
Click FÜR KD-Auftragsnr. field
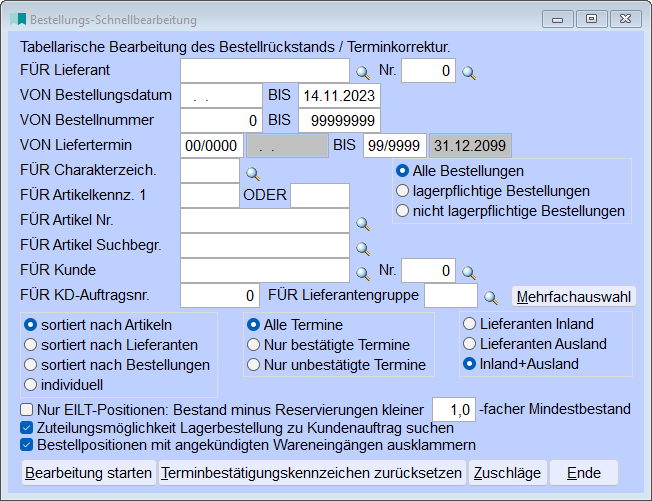pos(220,295)
